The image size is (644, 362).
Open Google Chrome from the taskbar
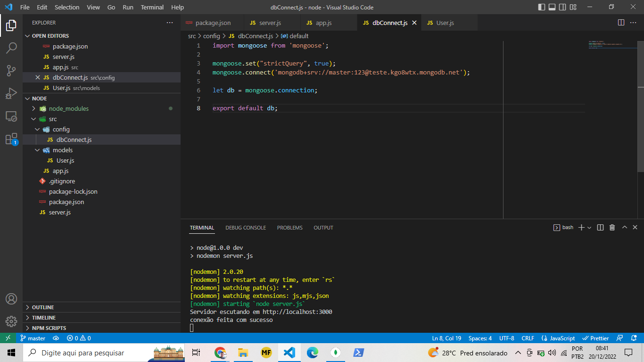pos(220,353)
